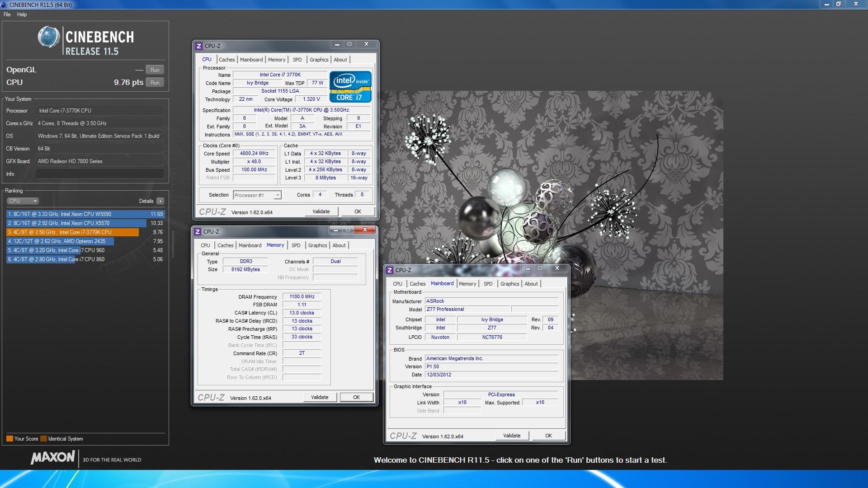Switch to Mainboard tab in the top CPU-Z window

(251, 60)
